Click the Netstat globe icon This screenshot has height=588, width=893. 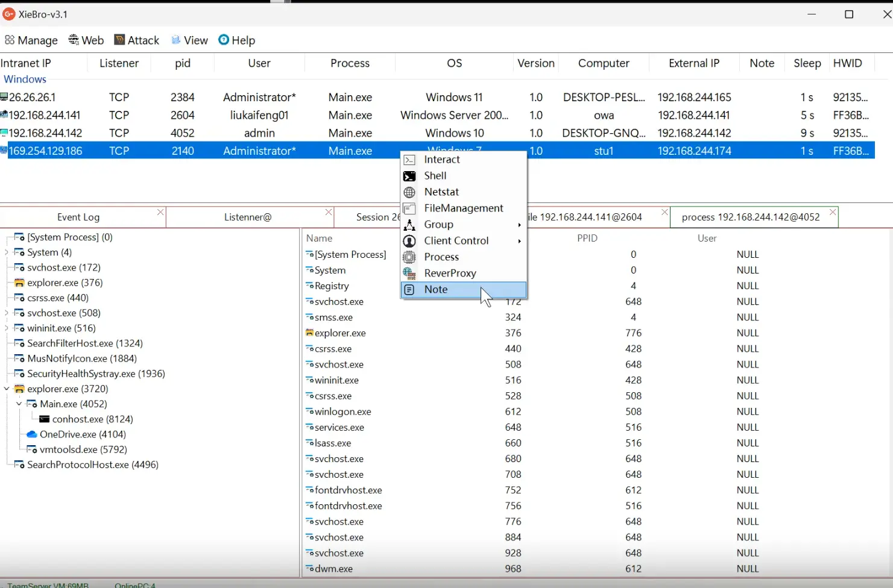(x=409, y=192)
